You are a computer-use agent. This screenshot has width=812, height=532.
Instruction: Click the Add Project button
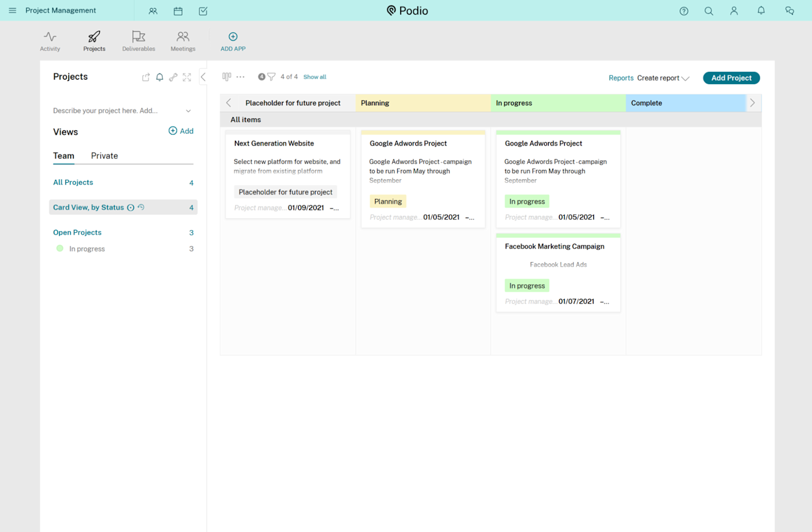[x=731, y=78]
